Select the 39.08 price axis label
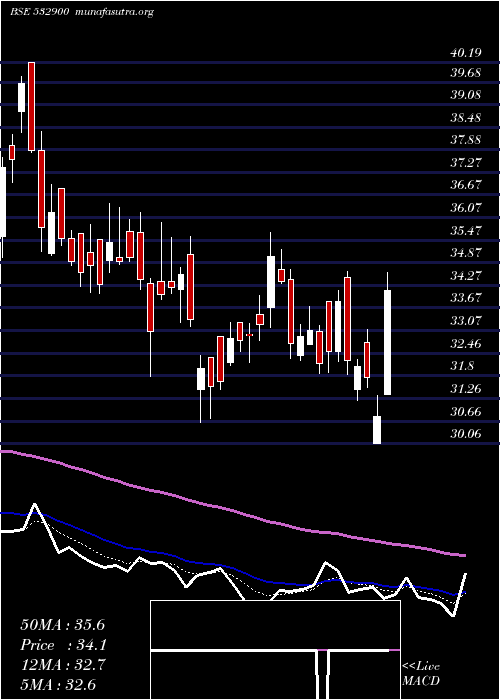 click(x=466, y=95)
